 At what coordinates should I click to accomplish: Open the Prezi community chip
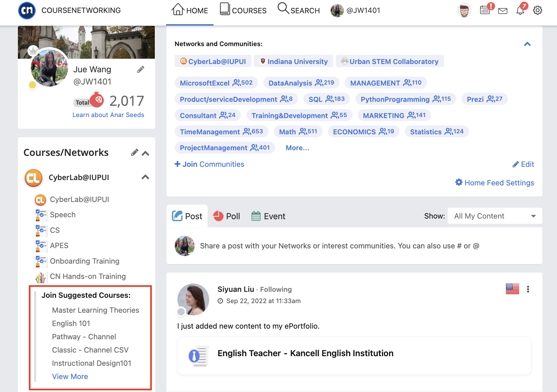point(484,99)
